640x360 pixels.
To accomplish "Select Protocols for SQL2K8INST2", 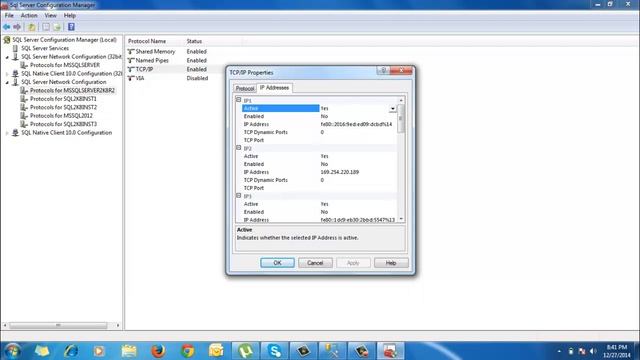I will (x=63, y=107).
